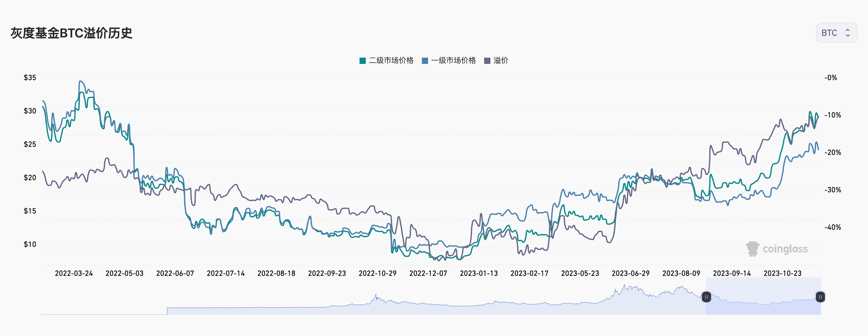Viewport: 868px width, 336px height.
Task: Click the 2022-06-07 date label
Action: coord(175,273)
